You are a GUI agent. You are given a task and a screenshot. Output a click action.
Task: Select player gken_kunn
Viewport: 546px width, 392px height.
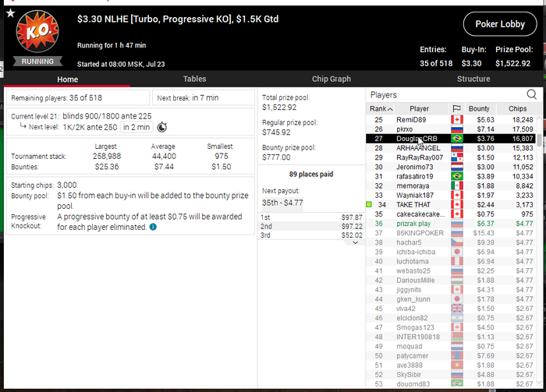coord(413,299)
